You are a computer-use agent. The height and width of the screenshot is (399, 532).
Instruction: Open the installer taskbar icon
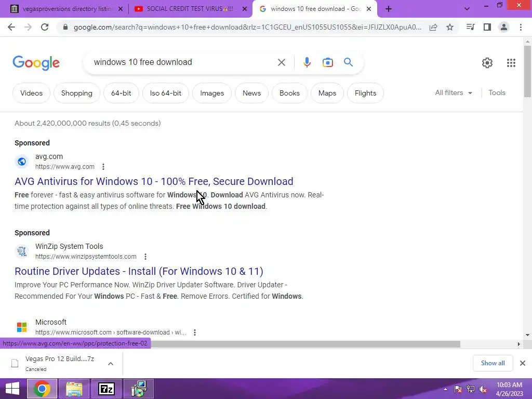tap(139, 389)
